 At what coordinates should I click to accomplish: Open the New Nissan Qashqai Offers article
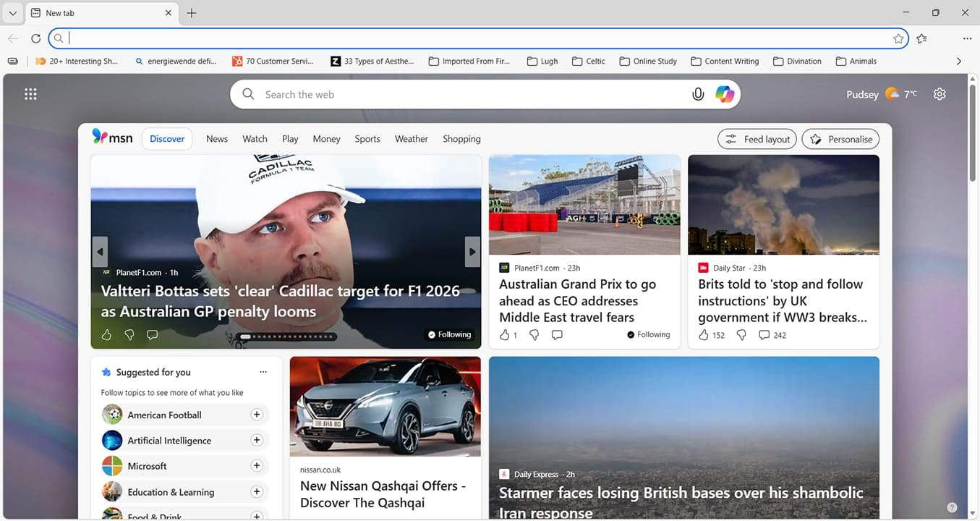pyautogui.click(x=383, y=494)
